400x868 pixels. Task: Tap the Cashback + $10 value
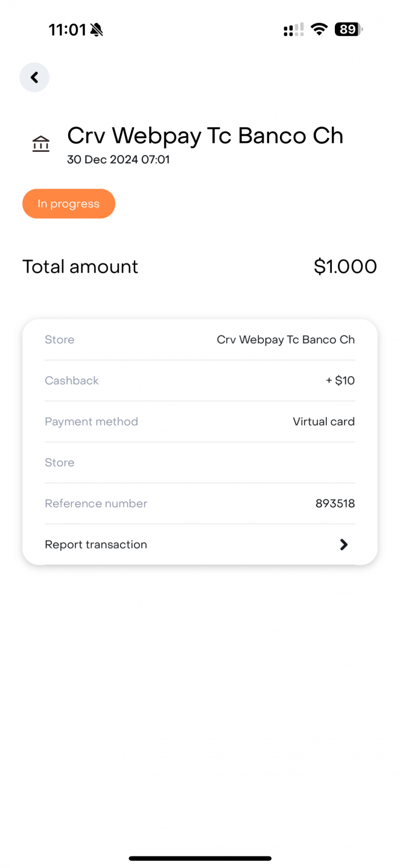(340, 380)
